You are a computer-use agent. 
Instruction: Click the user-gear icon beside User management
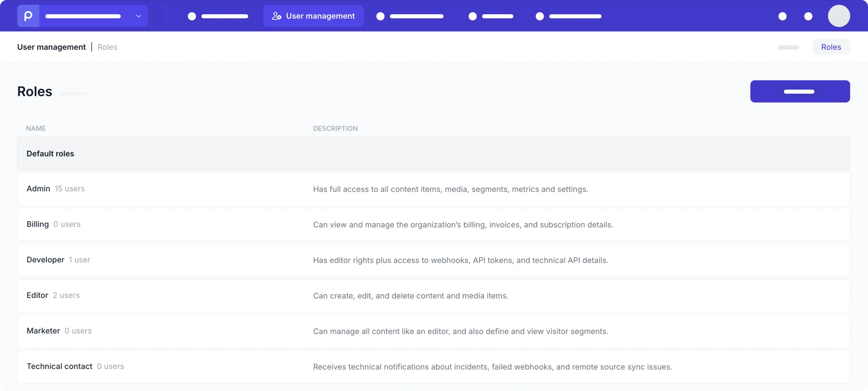[x=277, y=16]
